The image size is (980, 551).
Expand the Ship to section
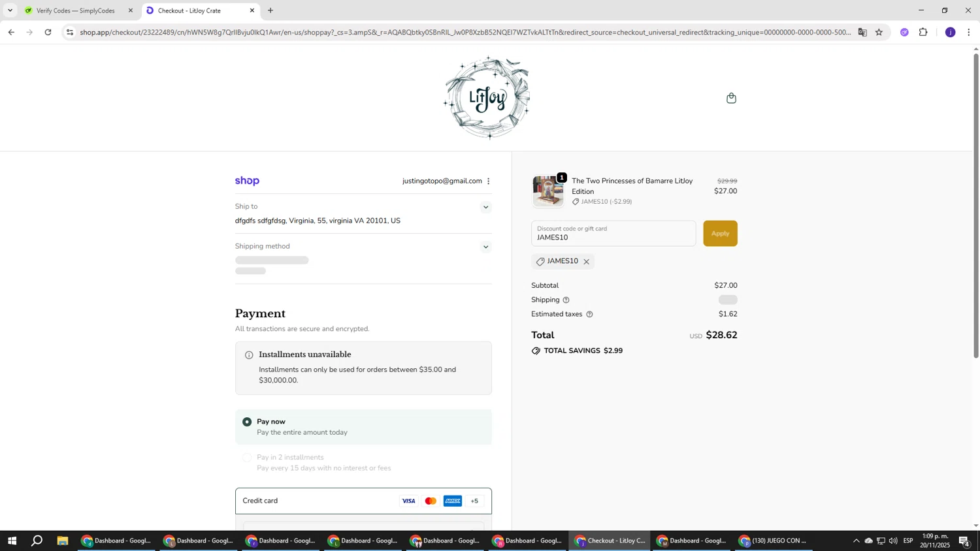point(485,208)
